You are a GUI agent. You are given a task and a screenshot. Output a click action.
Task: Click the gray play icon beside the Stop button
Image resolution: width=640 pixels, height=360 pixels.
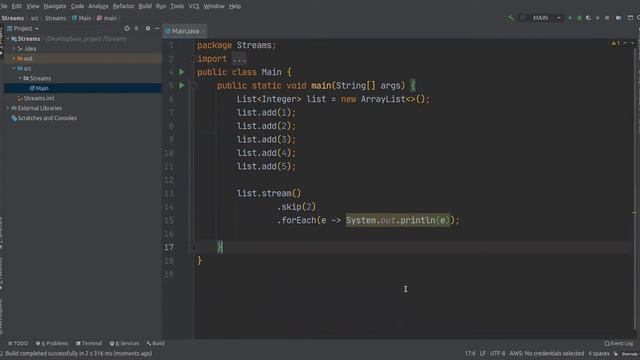click(598, 18)
